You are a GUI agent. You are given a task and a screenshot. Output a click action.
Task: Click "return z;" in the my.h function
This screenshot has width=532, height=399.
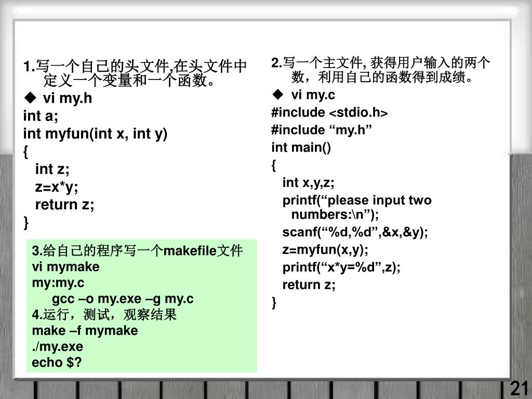click(65, 205)
